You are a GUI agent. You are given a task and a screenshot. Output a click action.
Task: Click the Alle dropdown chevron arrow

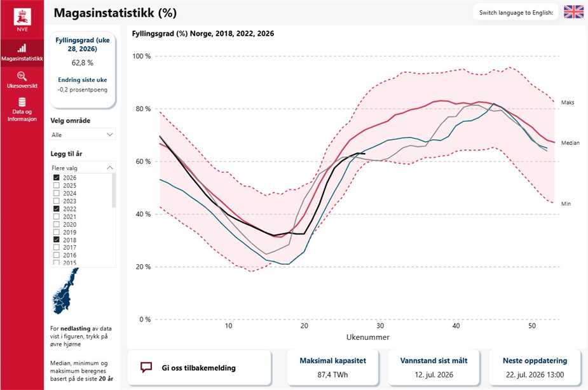point(110,135)
